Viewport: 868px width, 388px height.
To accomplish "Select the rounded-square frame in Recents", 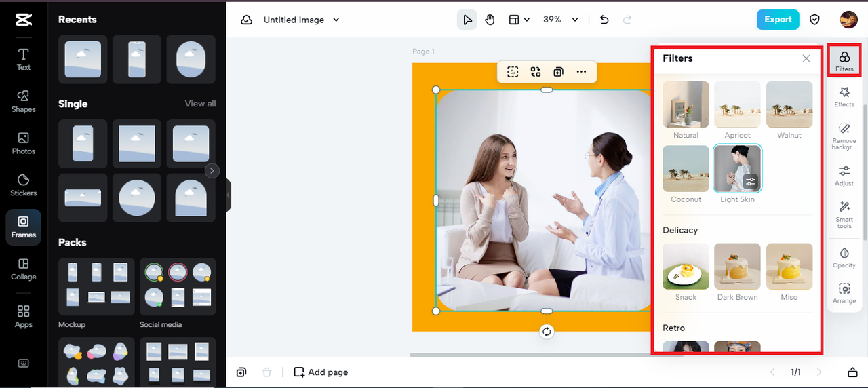I will pos(83,60).
